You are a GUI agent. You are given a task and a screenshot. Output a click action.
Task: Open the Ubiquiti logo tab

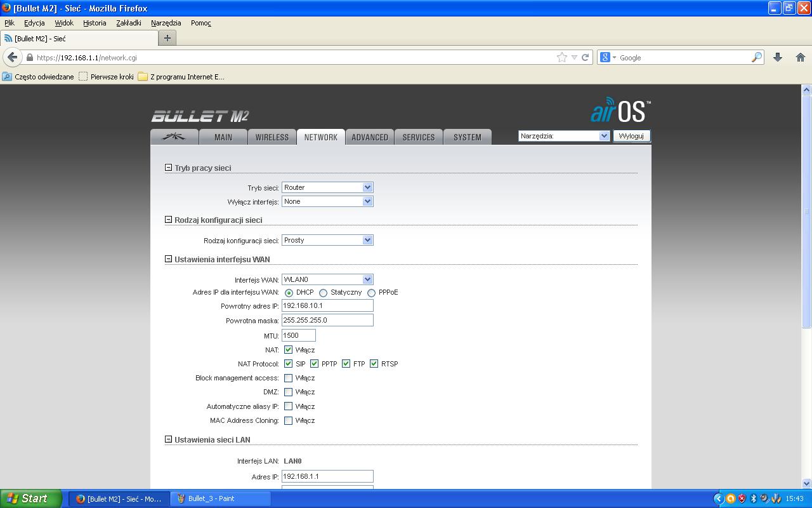(x=174, y=137)
